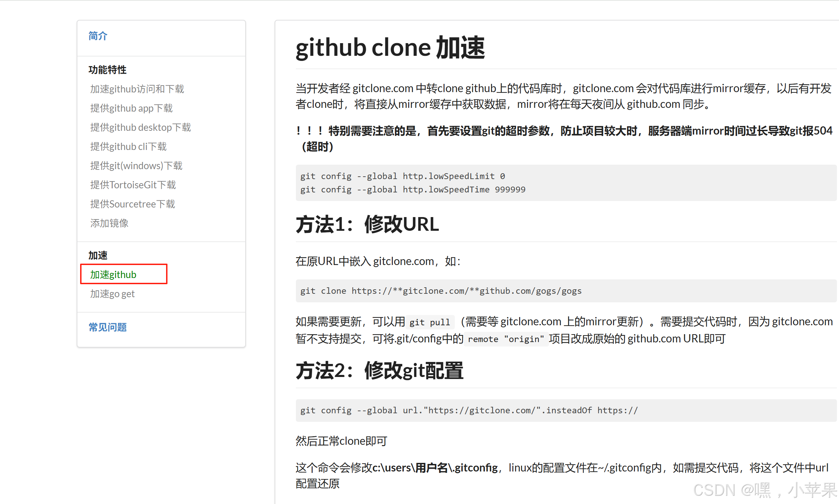Click the 然后正常clone即可 sentence

pos(341,441)
